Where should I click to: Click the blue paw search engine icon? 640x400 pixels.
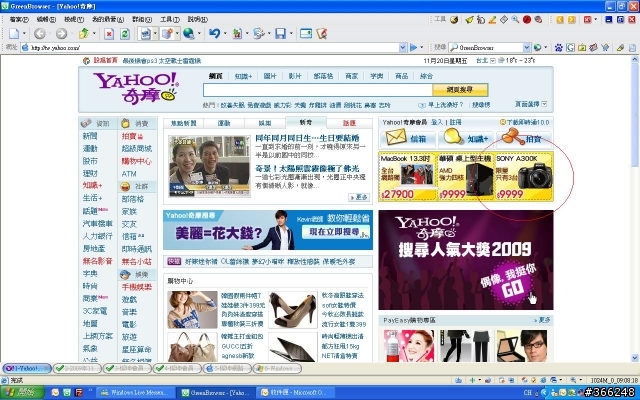[x=558, y=48]
